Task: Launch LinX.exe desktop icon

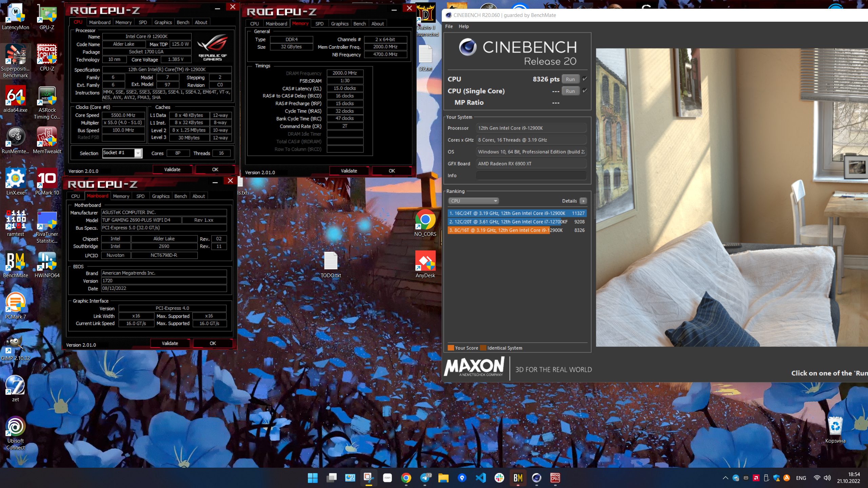Action: click(16, 182)
